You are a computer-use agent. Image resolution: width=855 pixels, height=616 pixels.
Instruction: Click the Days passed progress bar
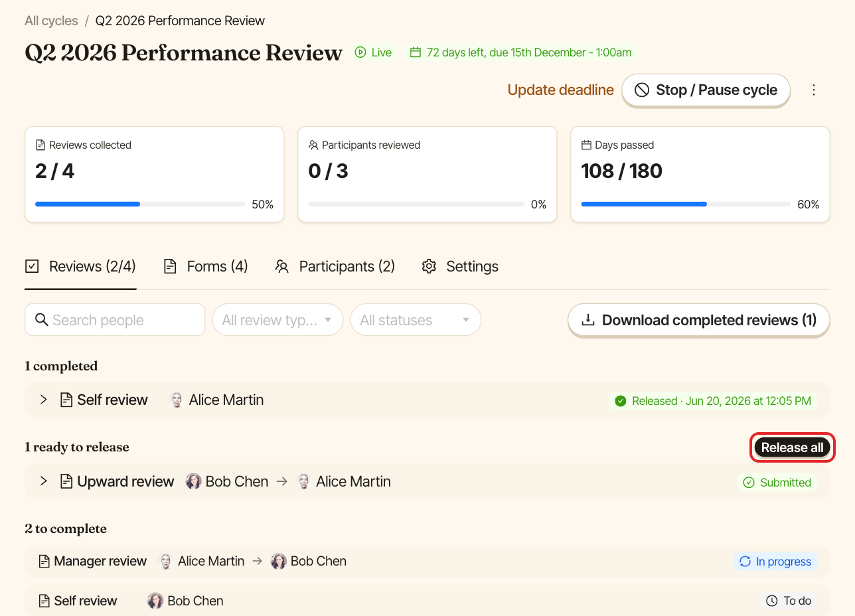686,204
